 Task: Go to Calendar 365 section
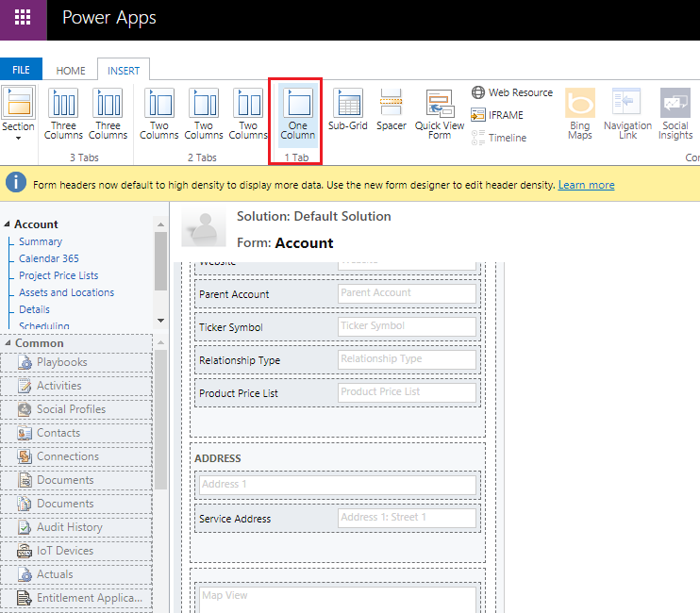[x=49, y=258]
